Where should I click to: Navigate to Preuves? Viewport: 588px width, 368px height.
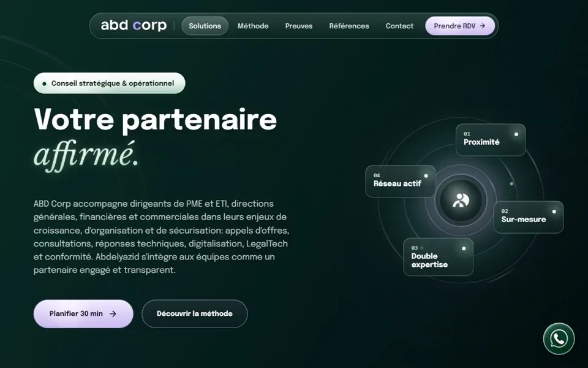click(298, 26)
